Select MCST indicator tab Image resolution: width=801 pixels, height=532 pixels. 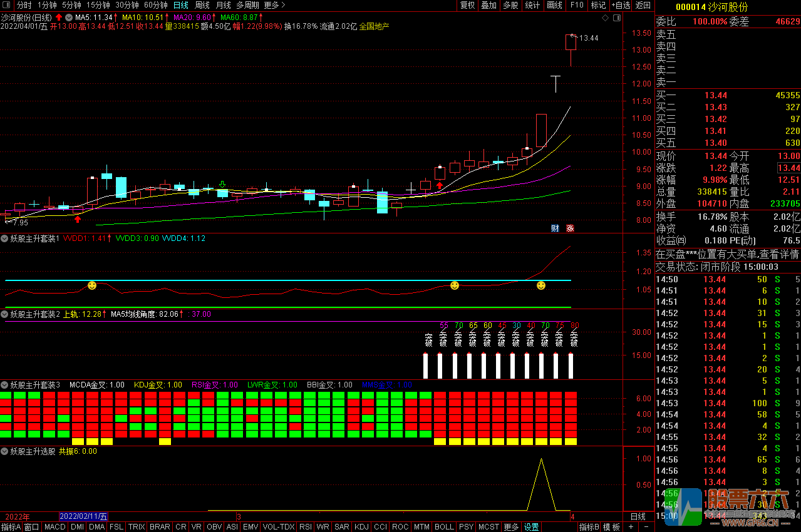click(x=489, y=527)
